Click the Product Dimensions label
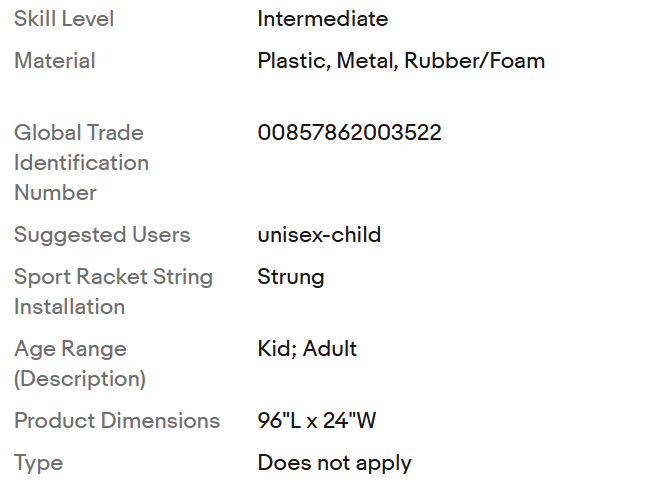Image resolution: width=659 pixels, height=496 pixels. [x=117, y=421]
